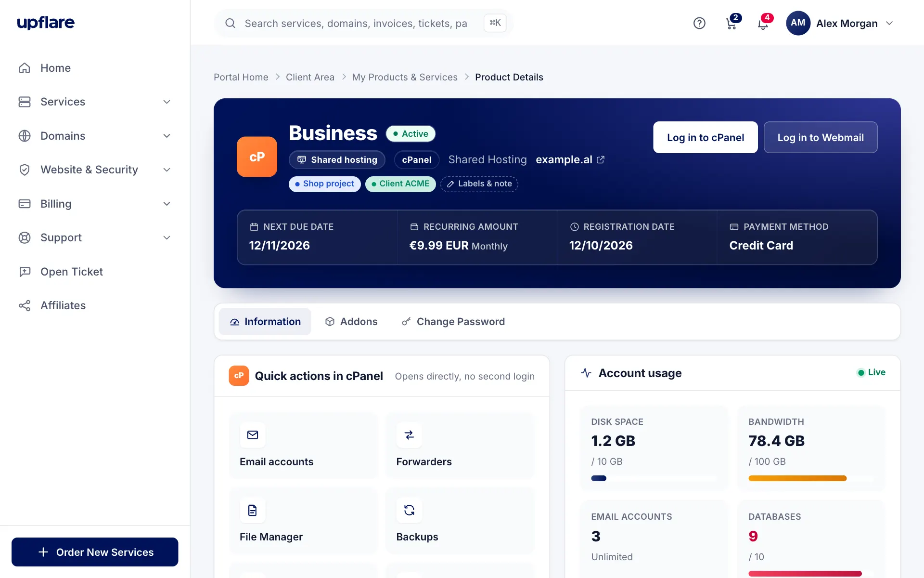Image resolution: width=924 pixels, height=578 pixels.
Task: Click the orange cP product icon in banner
Action: coord(257,157)
